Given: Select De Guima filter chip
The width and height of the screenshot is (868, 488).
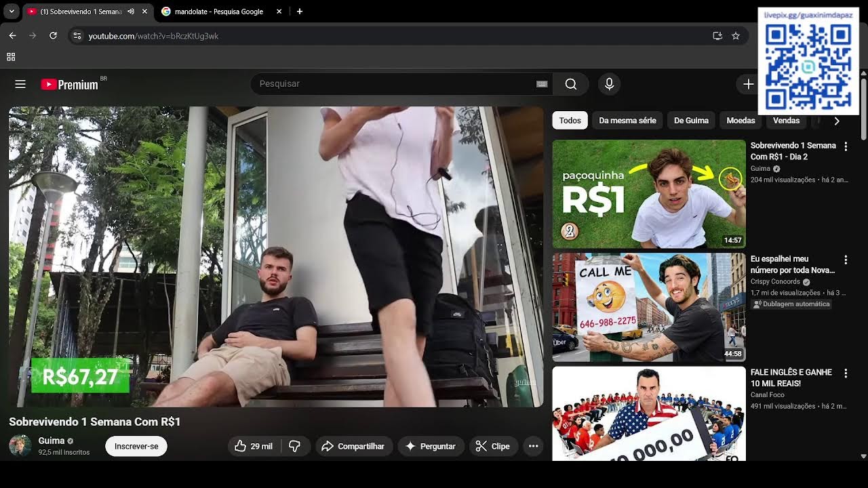Looking at the screenshot, I should click(691, 121).
